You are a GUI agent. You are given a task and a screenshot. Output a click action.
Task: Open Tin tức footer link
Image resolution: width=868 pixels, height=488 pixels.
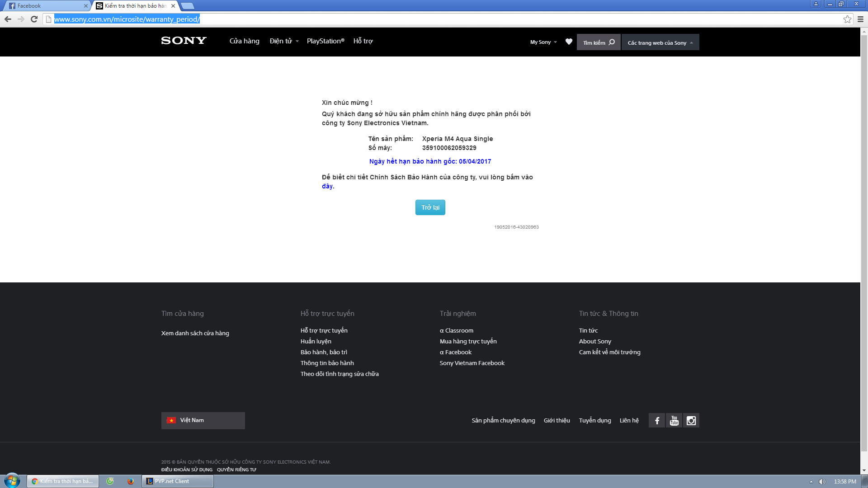[589, 330]
